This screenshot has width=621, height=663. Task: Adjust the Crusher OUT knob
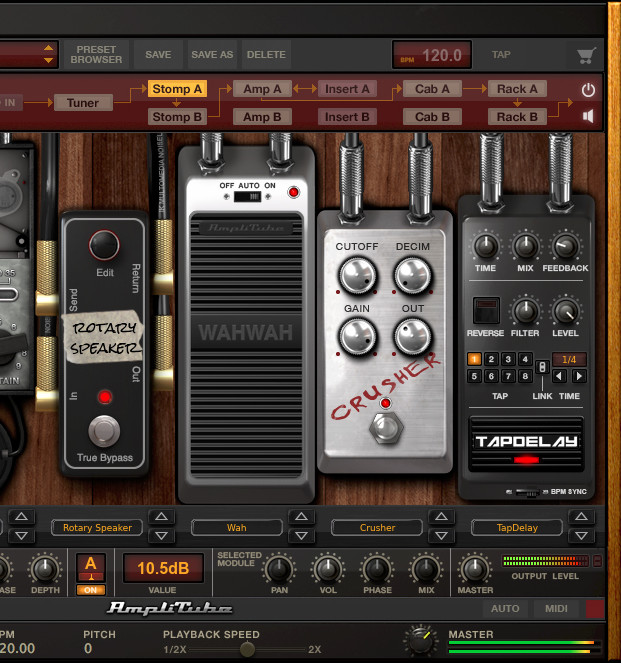click(x=412, y=337)
